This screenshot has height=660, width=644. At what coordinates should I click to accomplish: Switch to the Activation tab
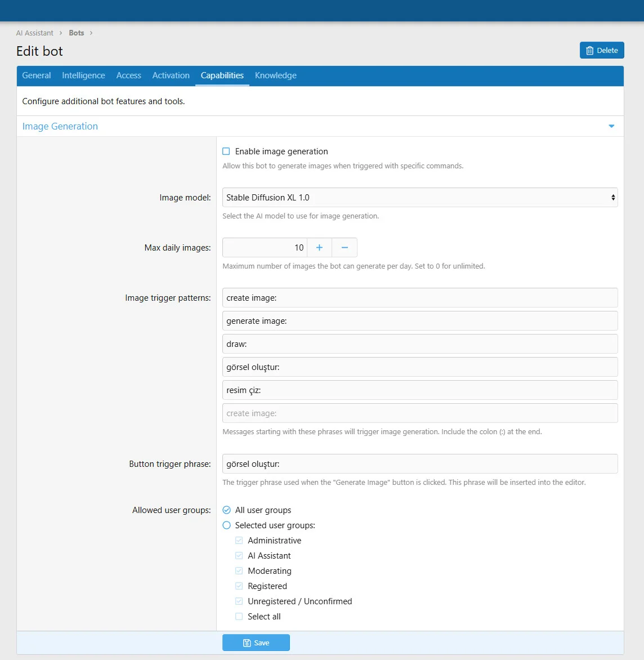(x=171, y=75)
